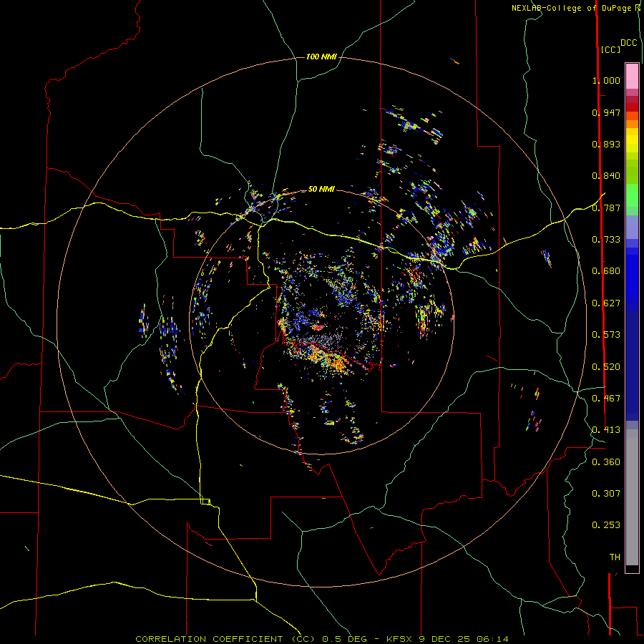Click the 0.413 scale value

[606, 430]
